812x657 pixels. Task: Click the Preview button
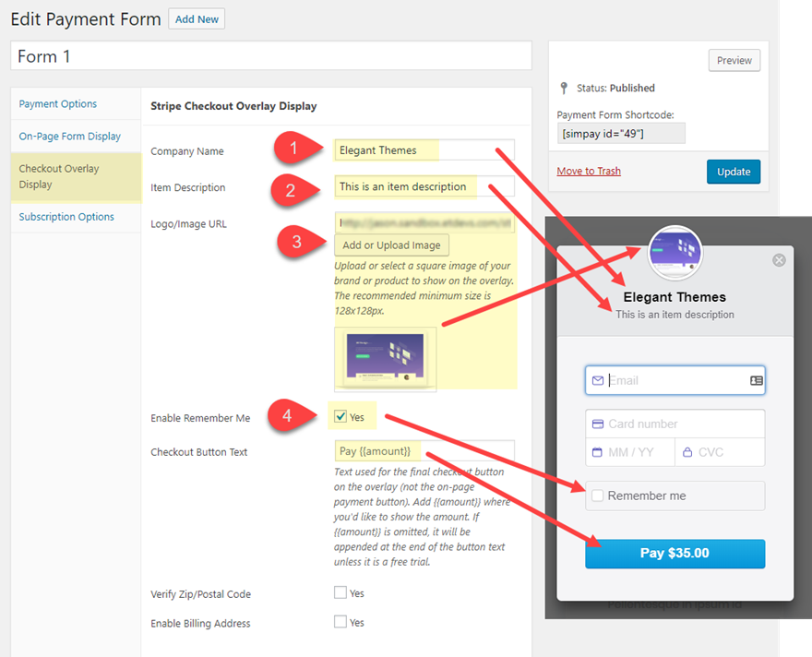point(734,61)
